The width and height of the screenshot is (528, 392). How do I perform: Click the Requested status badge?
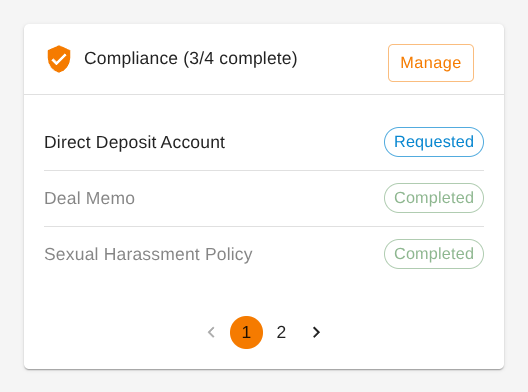click(434, 142)
